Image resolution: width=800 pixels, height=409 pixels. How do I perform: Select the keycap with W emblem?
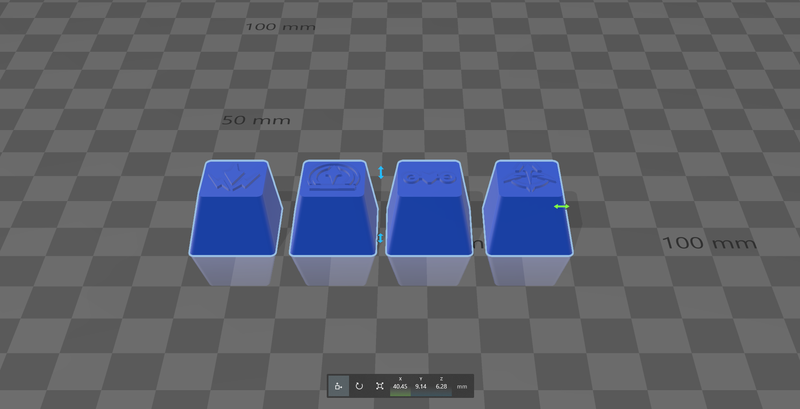(235, 208)
